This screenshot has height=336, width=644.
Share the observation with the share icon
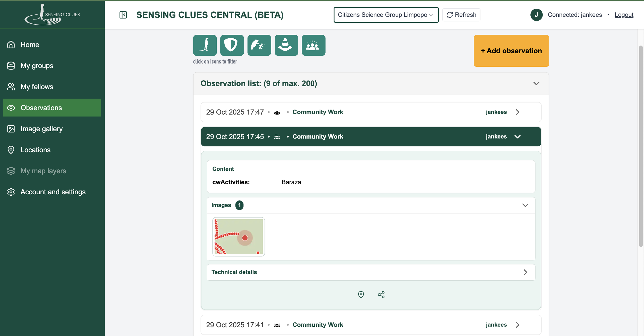pyautogui.click(x=381, y=295)
